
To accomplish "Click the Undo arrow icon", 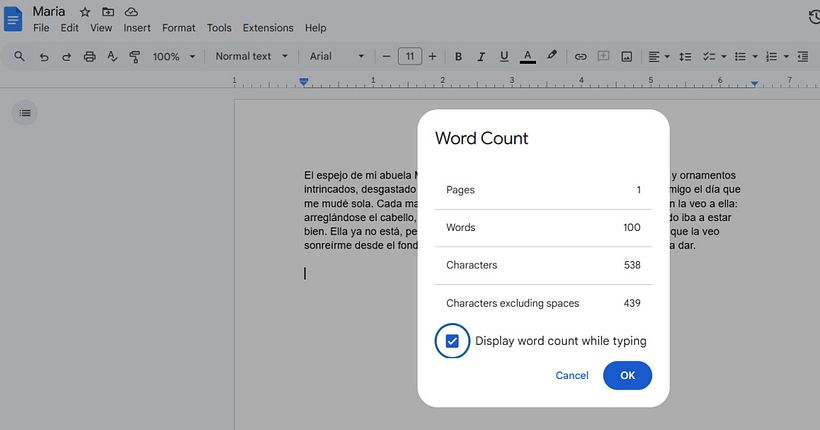I will click(44, 57).
